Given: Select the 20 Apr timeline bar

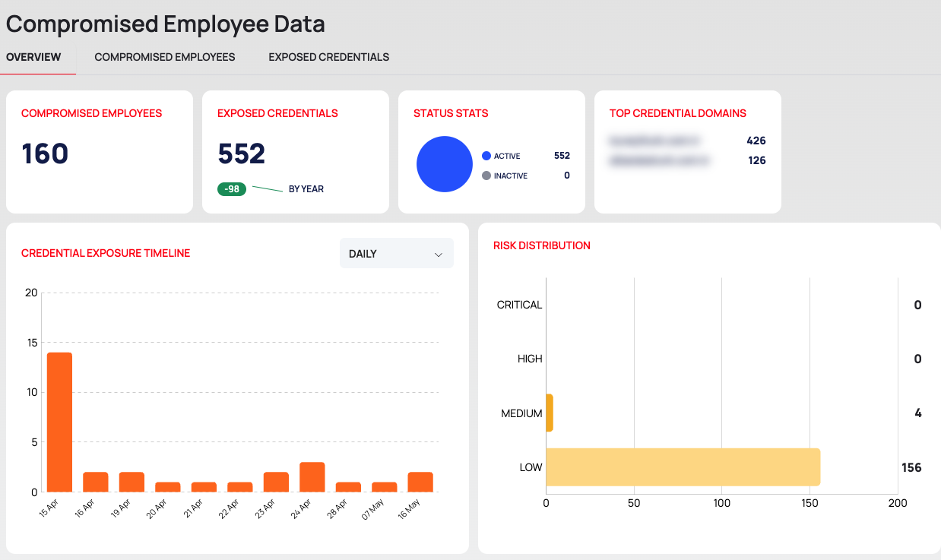Looking at the screenshot, I should (x=168, y=487).
